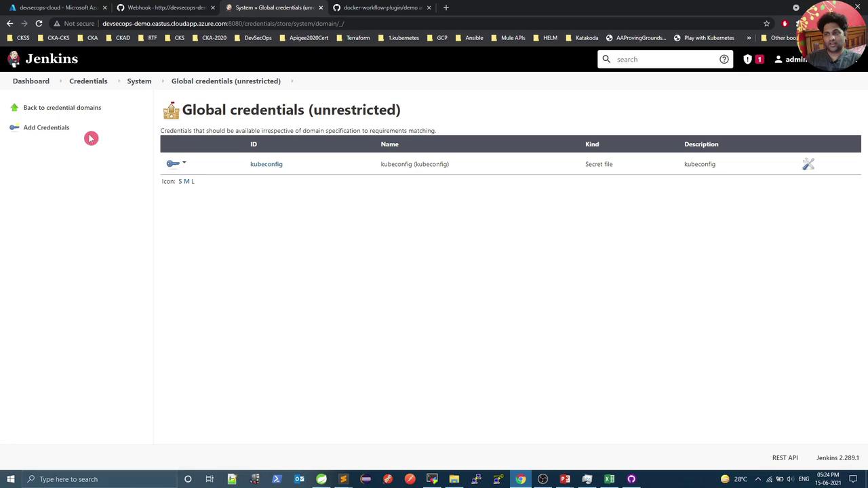Expand the Global credentials breadcrumb chevron
The height and width of the screenshot is (488, 868).
[292, 81]
